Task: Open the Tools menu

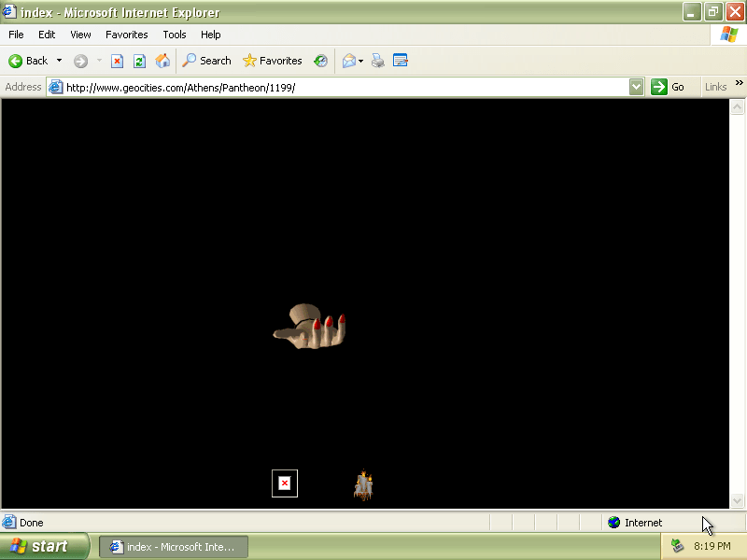Action: [175, 35]
